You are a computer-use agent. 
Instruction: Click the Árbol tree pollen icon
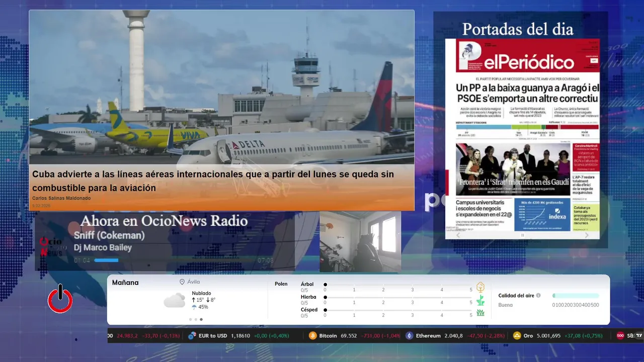[x=480, y=287]
